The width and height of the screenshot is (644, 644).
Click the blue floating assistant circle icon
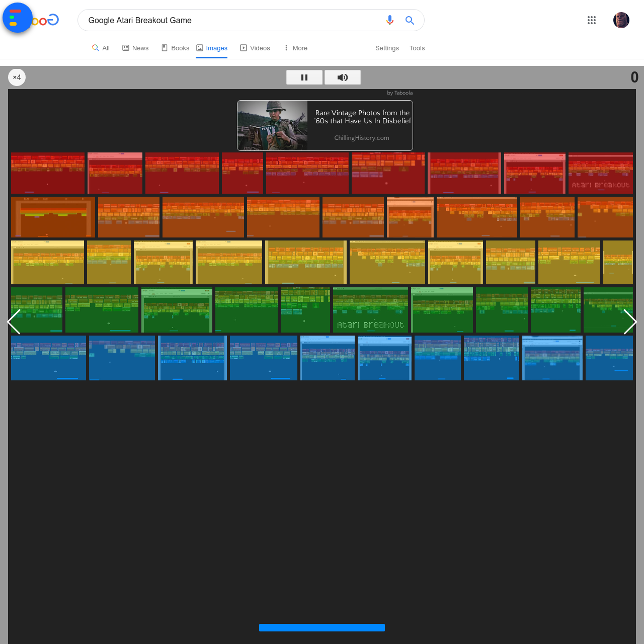pyautogui.click(x=18, y=18)
